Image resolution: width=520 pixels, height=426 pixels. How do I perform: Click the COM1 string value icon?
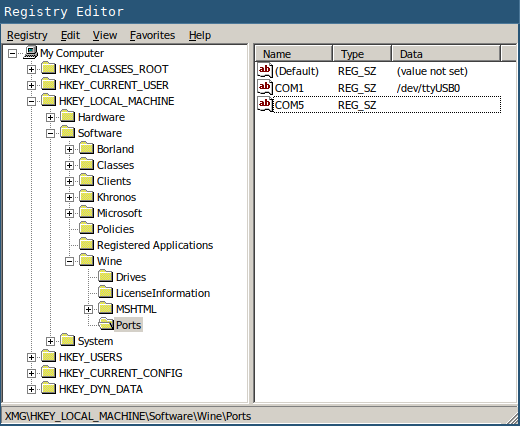click(265, 88)
